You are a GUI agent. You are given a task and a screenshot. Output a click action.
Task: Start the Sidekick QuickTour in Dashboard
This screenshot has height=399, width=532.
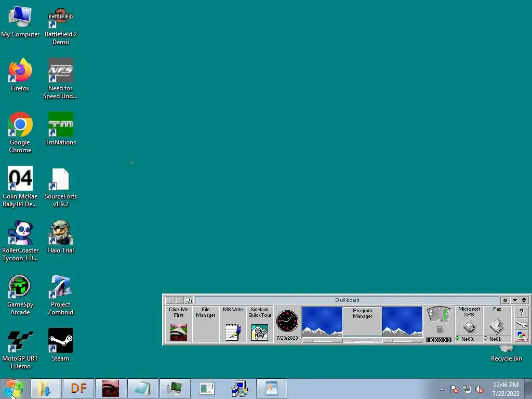click(x=260, y=324)
